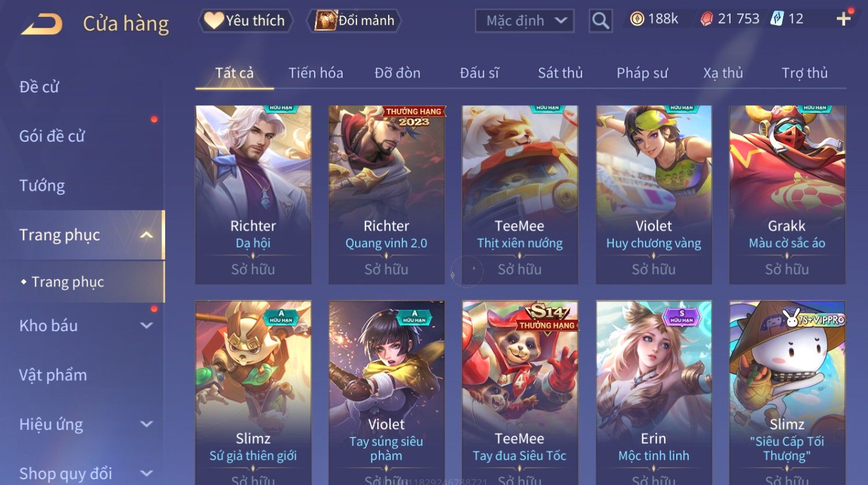
Task: Switch to the Pháp sư tab
Action: coord(642,73)
